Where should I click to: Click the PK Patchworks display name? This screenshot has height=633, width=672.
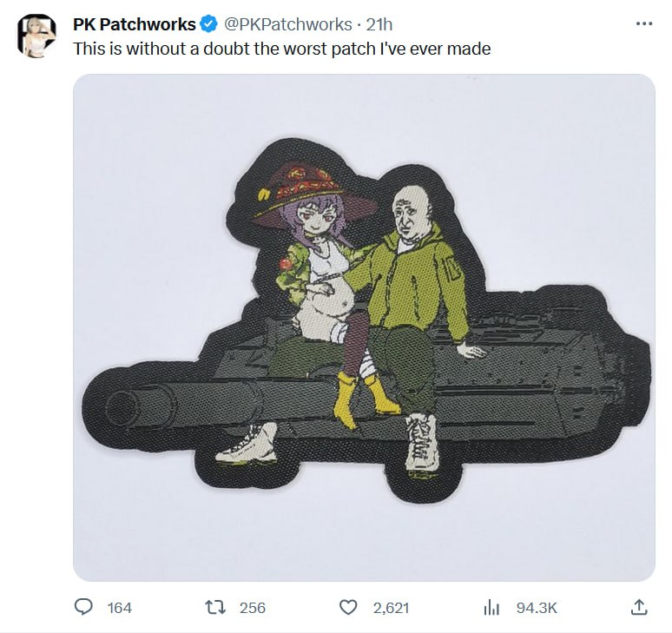pos(135,24)
